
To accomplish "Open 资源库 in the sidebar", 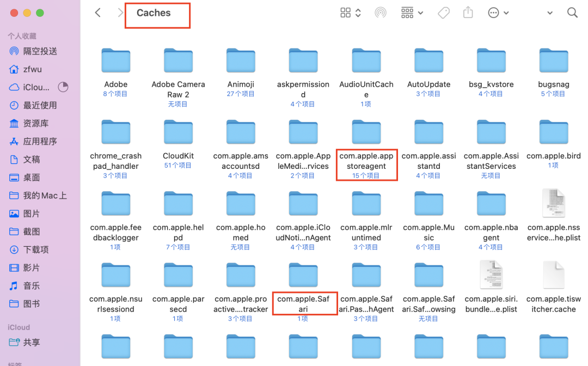I will coord(30,123).
